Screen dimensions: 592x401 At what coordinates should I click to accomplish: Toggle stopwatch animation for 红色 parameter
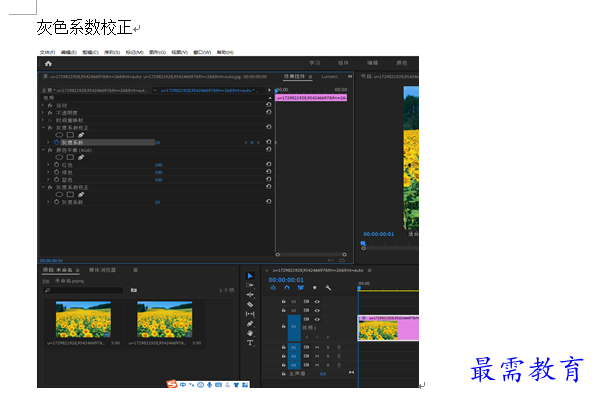click(57, 165)
